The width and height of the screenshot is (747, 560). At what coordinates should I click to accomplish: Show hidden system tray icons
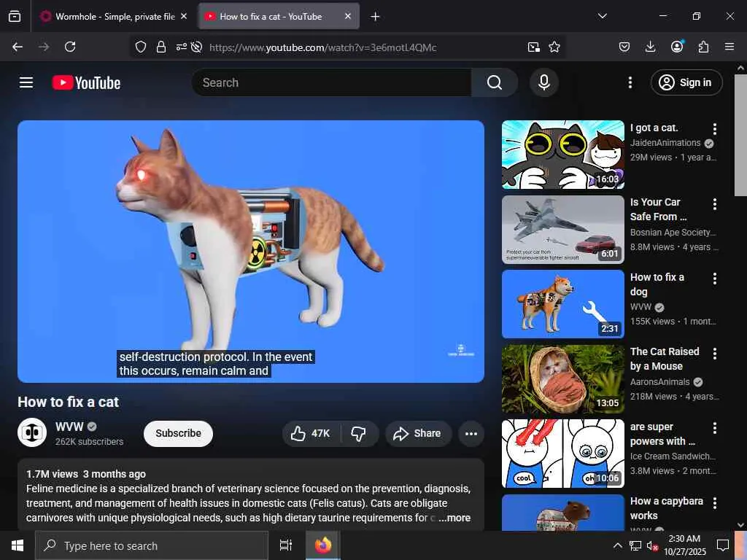click(617, 545)
